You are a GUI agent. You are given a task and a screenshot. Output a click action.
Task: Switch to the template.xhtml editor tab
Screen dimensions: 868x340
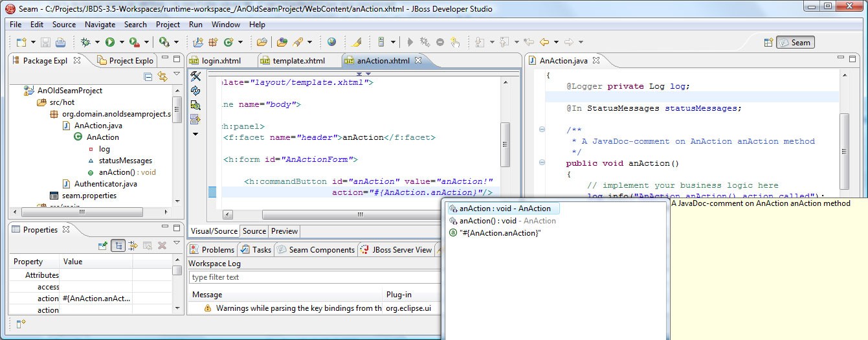coord(298,60)
